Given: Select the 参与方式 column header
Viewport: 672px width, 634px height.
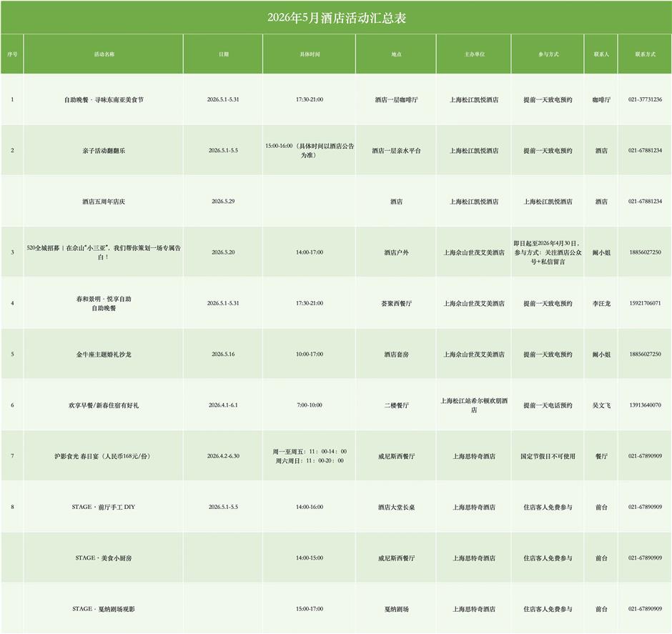Looking at the screenshot, I should (x=548, y=54).
